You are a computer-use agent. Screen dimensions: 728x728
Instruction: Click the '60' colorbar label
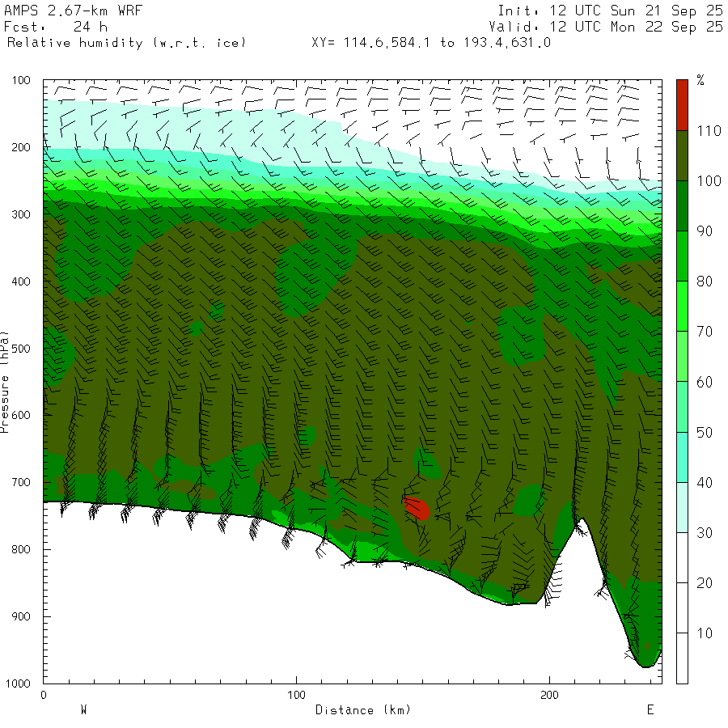click(705, 382)
